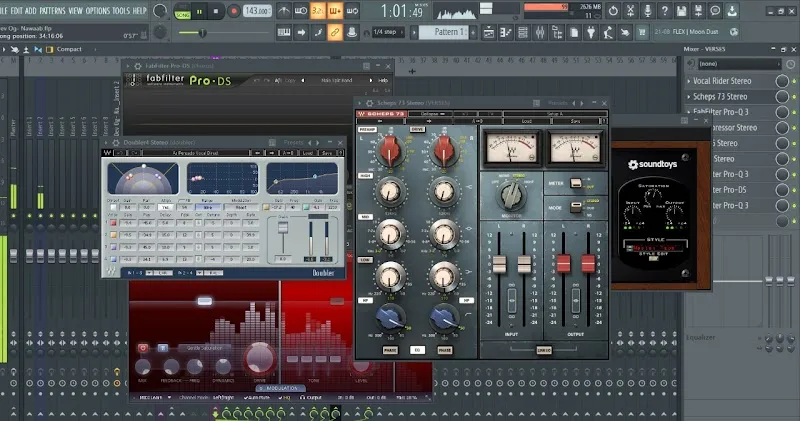
Task: Open the PATTERNS menu
Action: [52, 10]
